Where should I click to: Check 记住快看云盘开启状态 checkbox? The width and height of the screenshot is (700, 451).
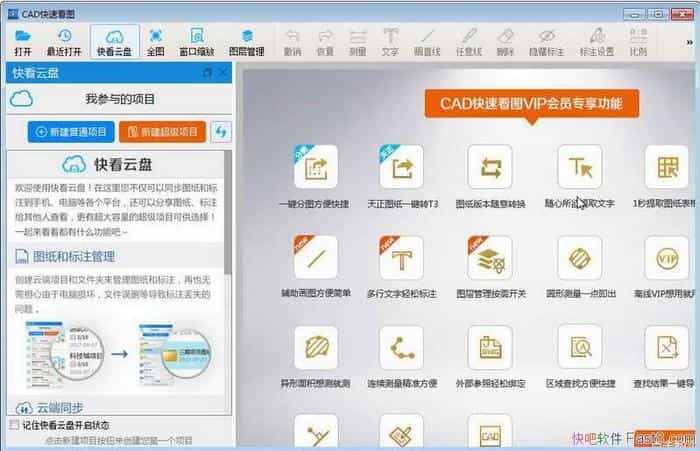pyautogui.click(x=14, y=425)
